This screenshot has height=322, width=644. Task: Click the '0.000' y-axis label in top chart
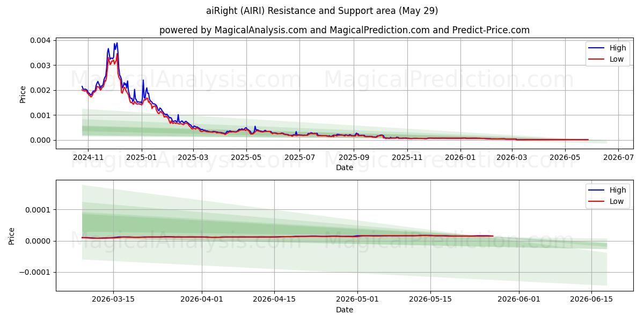[40, 140]
